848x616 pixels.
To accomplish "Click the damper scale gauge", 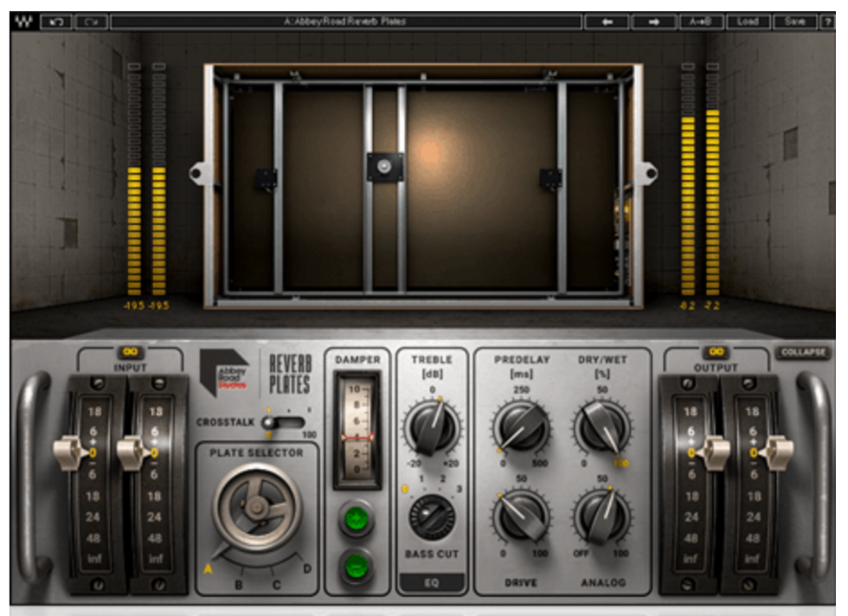I will pos(357,430).
